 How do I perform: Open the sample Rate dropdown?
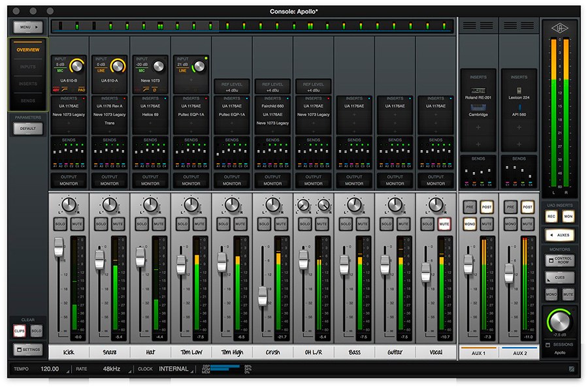112,369
